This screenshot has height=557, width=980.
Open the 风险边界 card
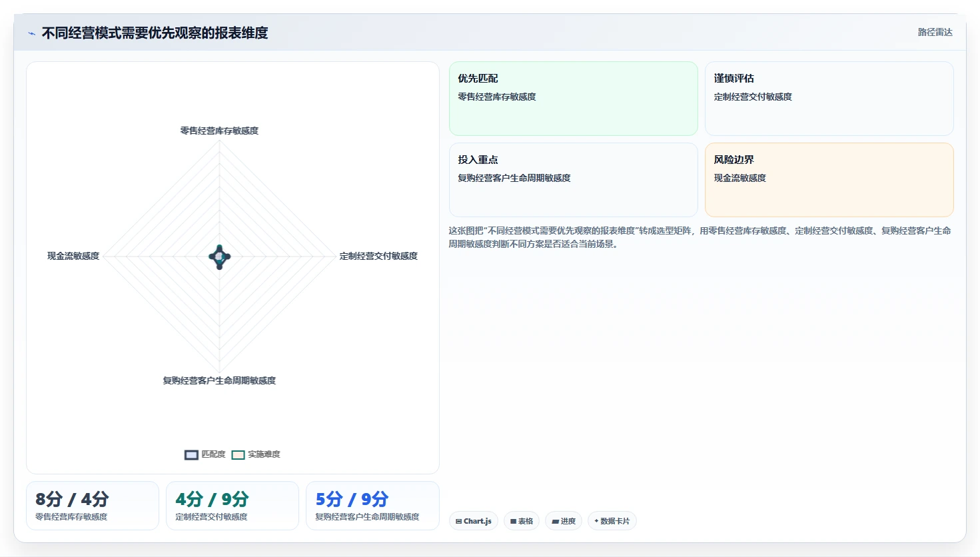tap(829, 180)
